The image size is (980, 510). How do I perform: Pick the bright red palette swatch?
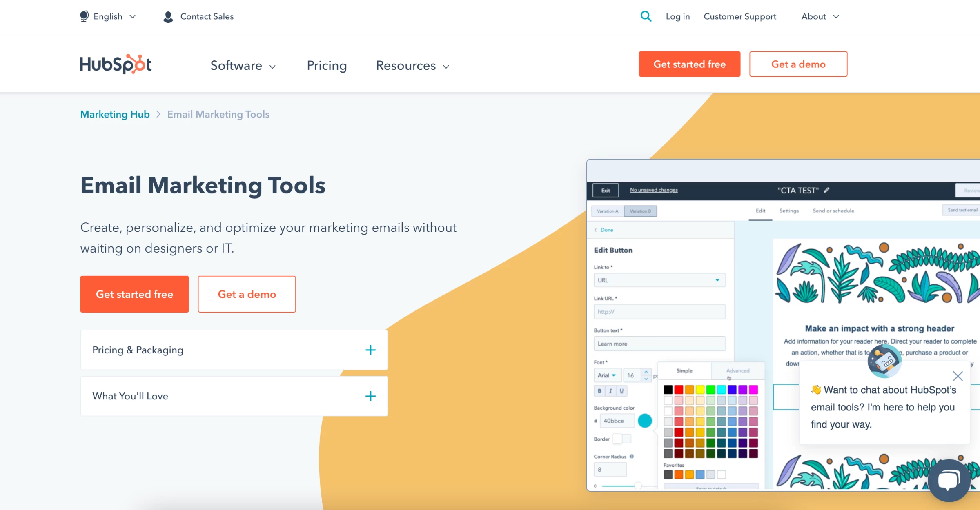(679, 390)
